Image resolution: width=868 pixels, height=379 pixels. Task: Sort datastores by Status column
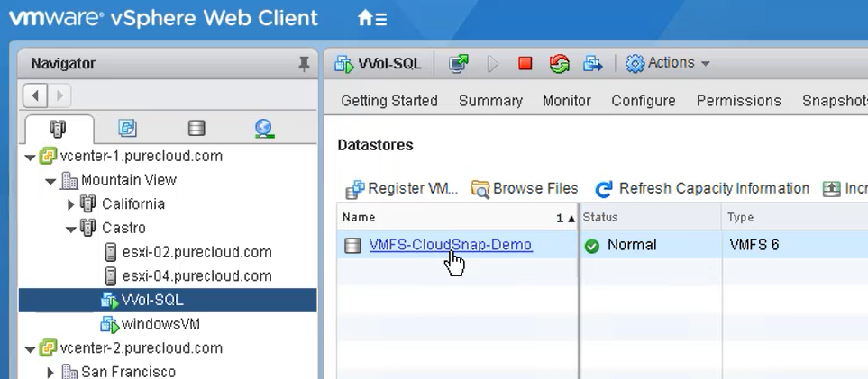(x=651, y=218)
